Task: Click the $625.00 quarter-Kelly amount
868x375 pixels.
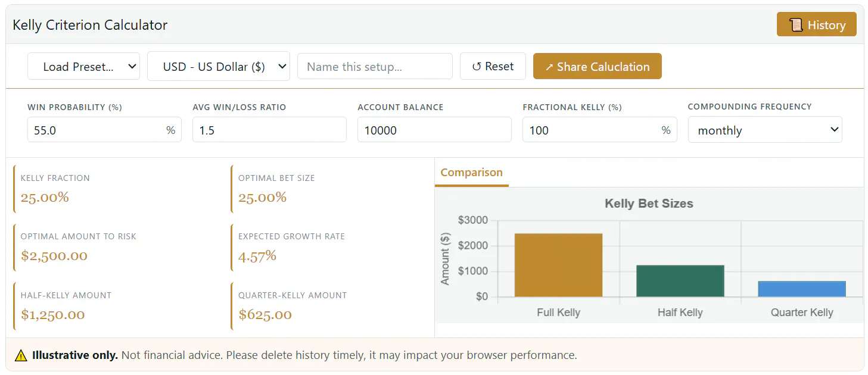Action: tap(265, 314)
